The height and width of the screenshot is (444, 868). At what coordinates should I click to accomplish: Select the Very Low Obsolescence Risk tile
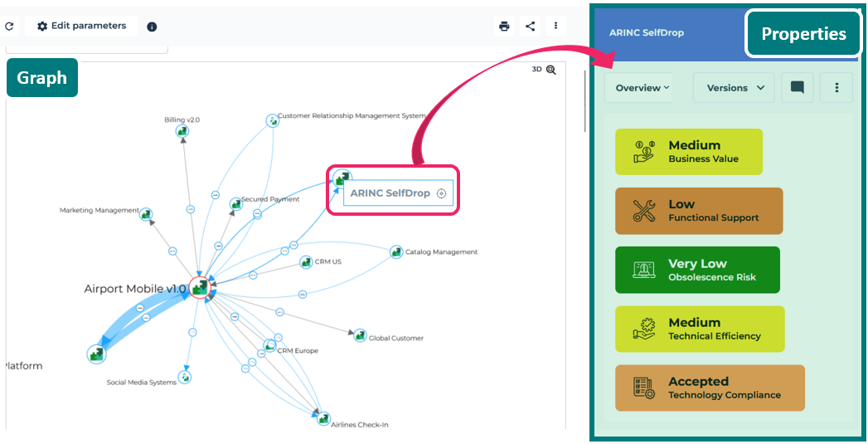[x=696, y=270]
